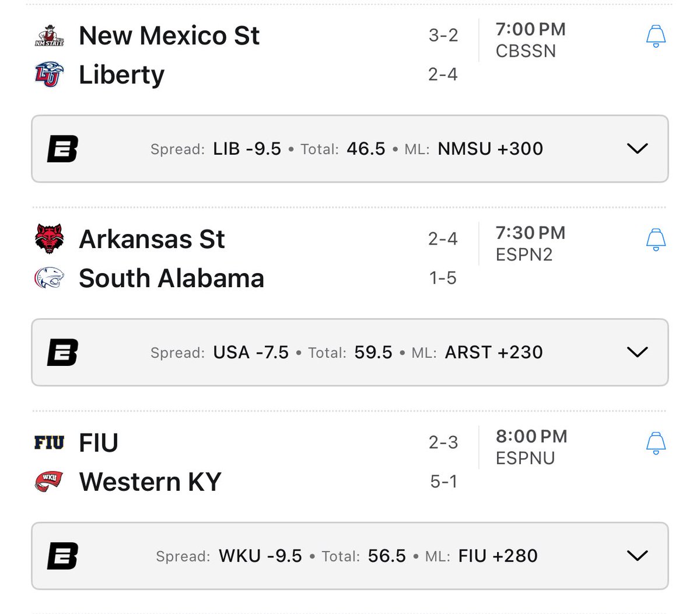The height and width of the screenshot is (614, 700).
Task: Toggle alert bell for Arkansas St game
Action: 656,240
